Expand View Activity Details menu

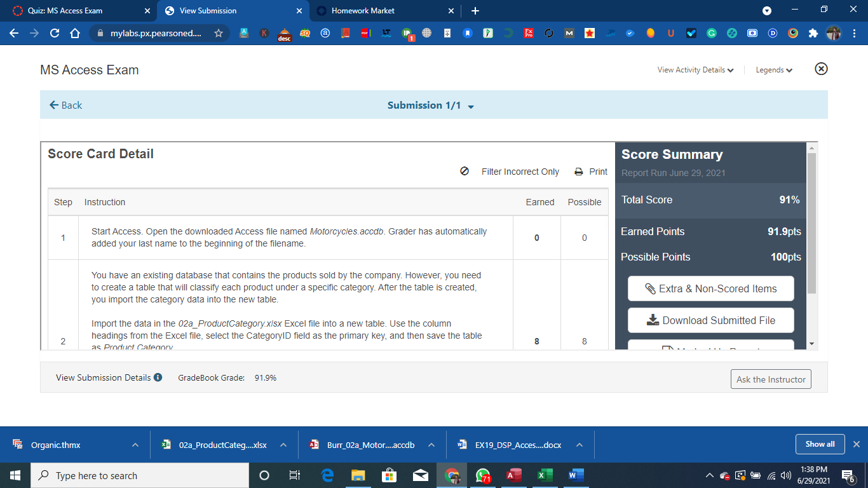(x=696, y=70)
